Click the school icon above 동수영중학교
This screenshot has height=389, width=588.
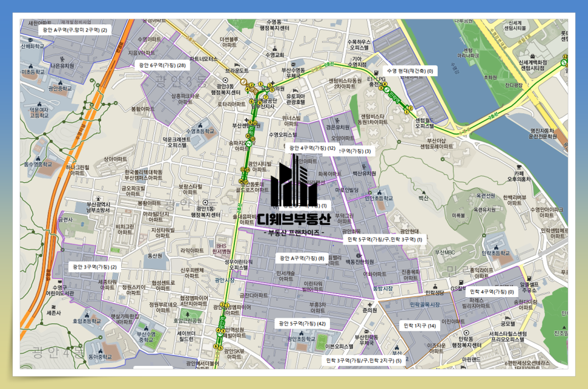(38, 159)
